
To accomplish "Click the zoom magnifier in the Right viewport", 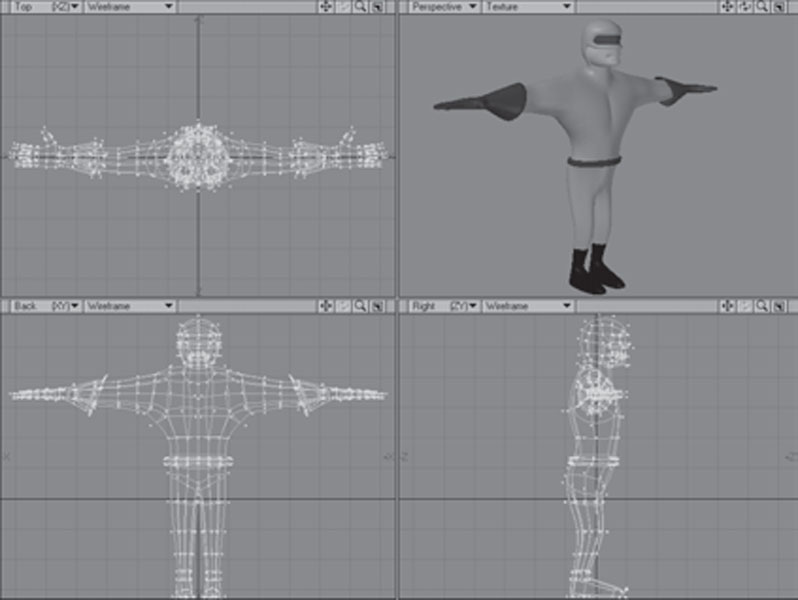I will (762, 306).
